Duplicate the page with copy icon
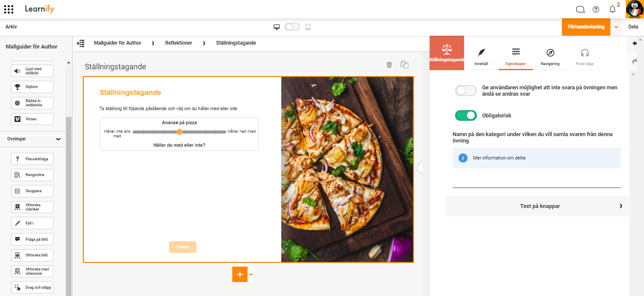This screenshot has height=296, width=644. tap(405, 65)
